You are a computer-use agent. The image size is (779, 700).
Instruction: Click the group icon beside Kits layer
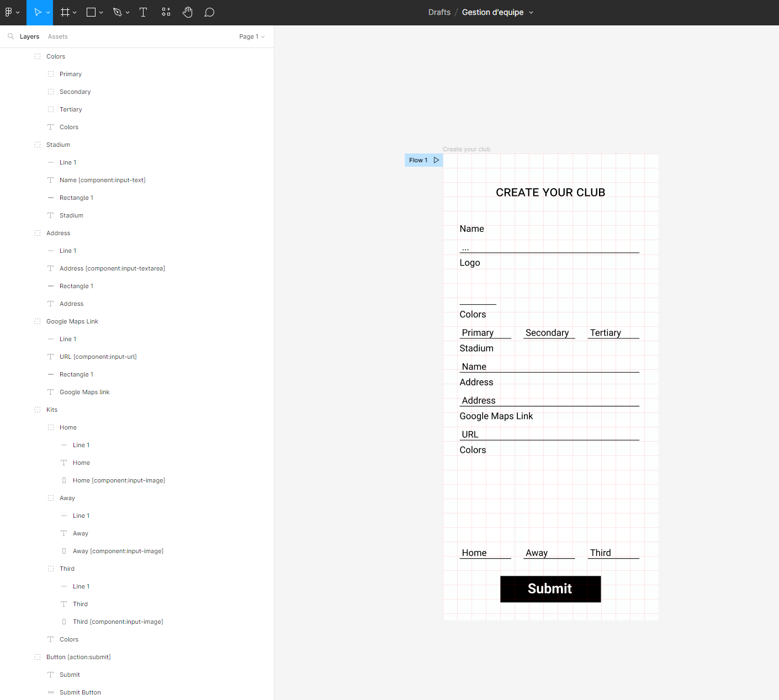pos(38,410)
